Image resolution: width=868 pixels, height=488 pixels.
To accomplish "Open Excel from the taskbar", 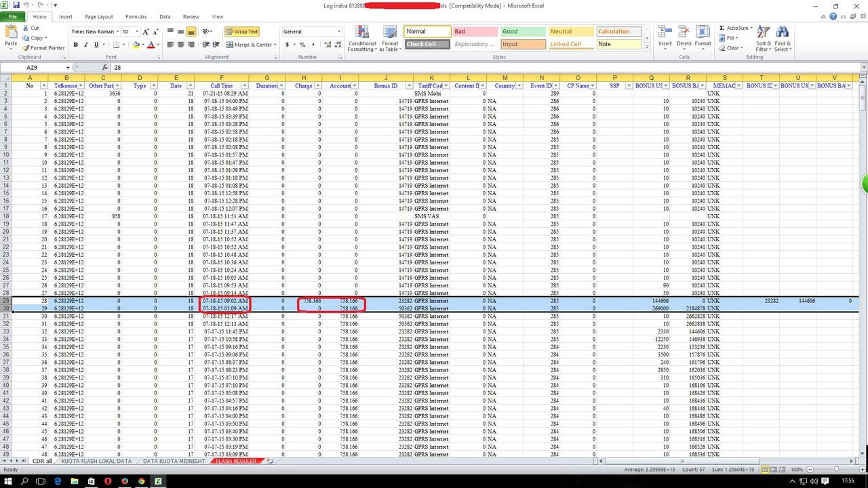I will [158, 481].
